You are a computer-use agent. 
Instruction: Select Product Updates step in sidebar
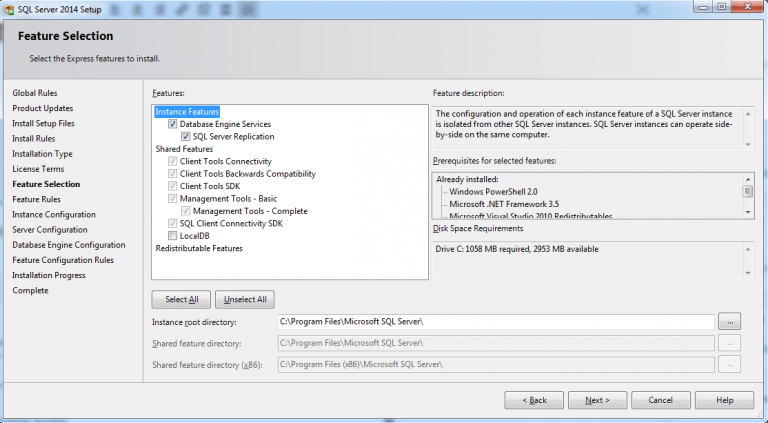pos(43,108)
